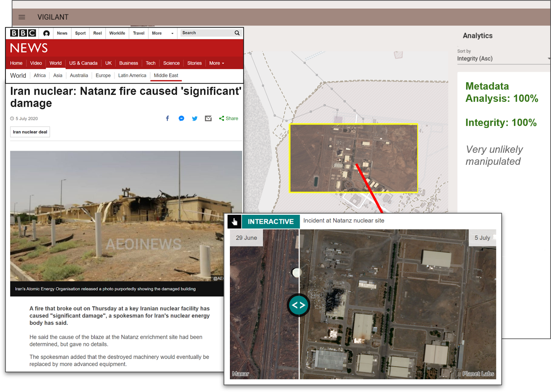Open the US & Canada section
This screenshot has width=551, height=392.
(x=83, y=63)
